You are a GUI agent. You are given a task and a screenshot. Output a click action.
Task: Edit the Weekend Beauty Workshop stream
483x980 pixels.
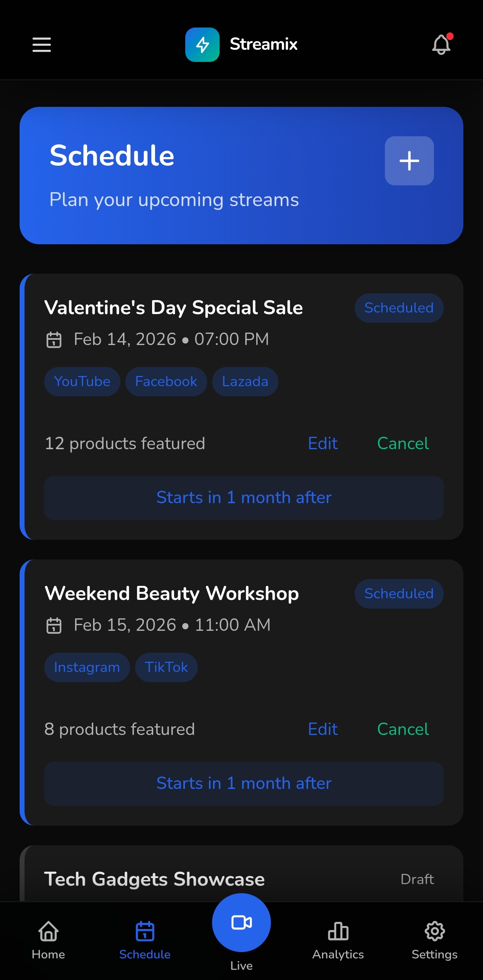coord(323,729)
